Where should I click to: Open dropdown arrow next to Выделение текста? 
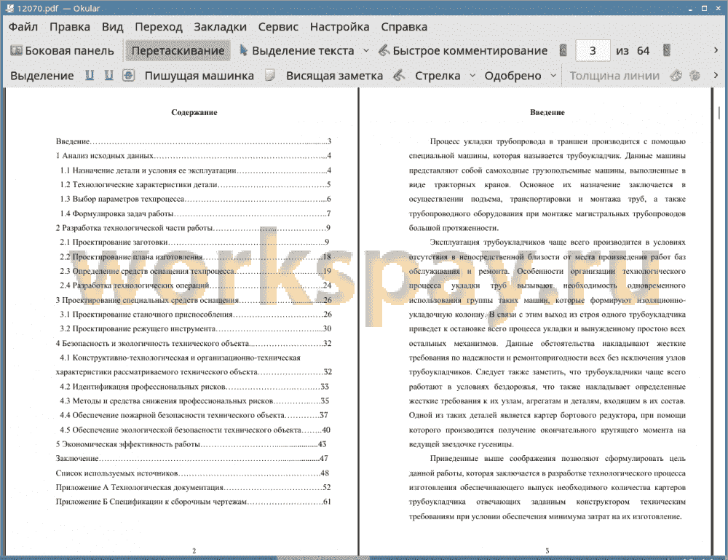(366, 51)
